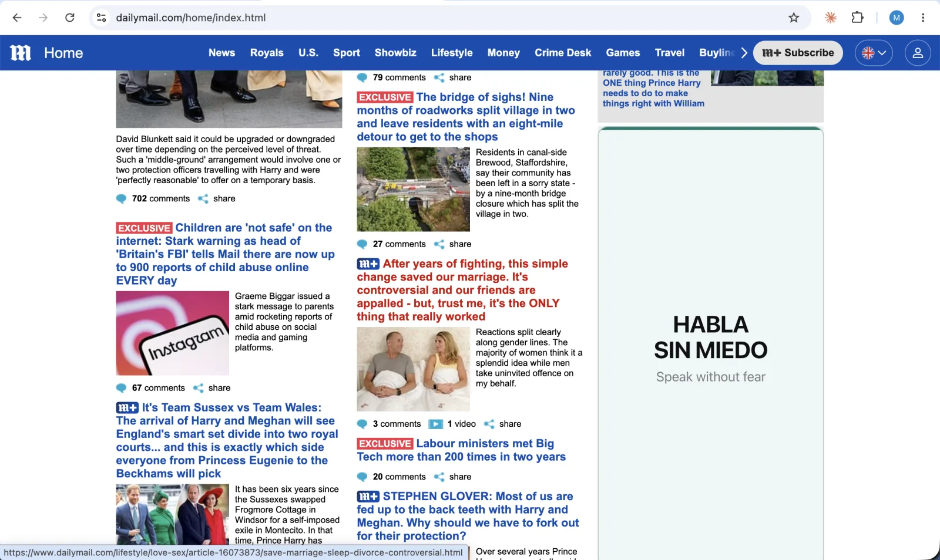Click the orange starburst extension icon
The height and width of the screenshot is (560, 940).
[831, 18]
